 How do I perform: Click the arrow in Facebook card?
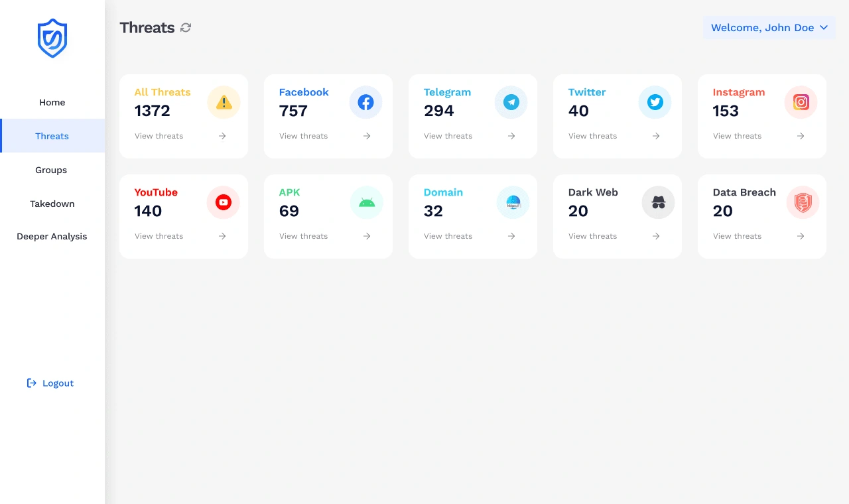pos(367,136)
